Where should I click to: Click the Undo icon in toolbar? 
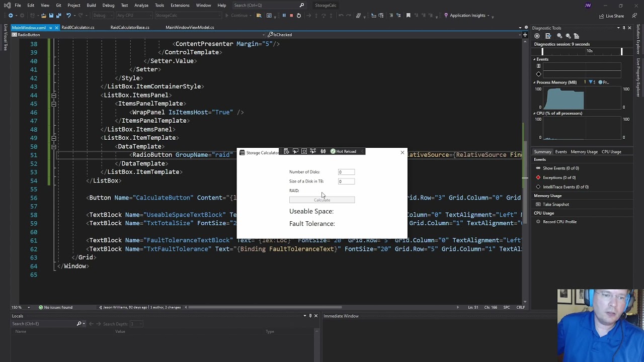[x=69, y=16]
